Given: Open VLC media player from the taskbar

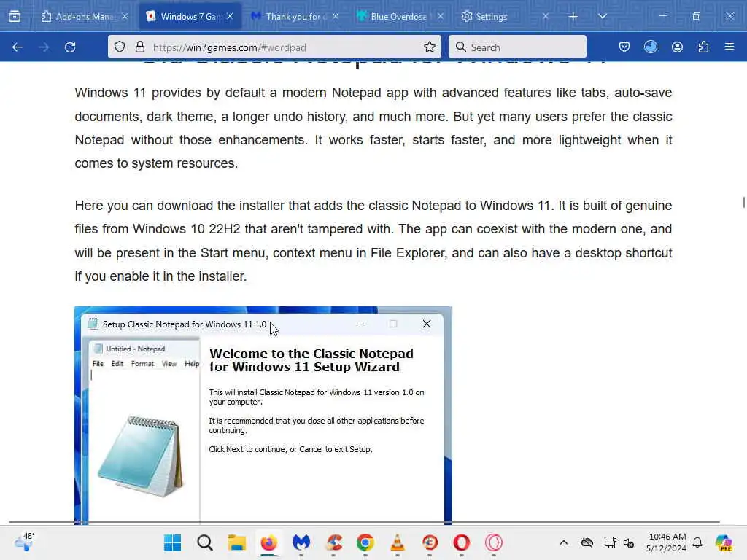Looking at the screenshot, I should pos(398,542).
